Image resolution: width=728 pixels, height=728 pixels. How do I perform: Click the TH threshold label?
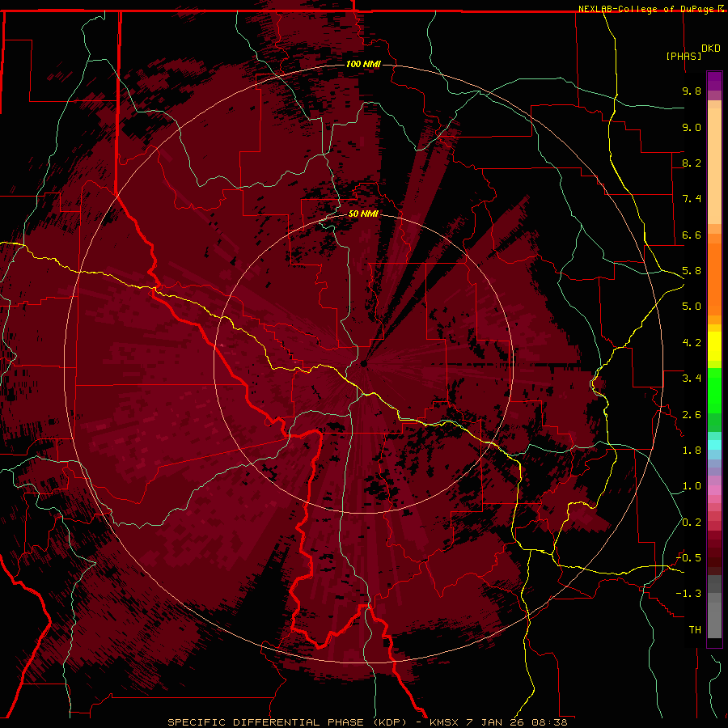pos(695,630)
